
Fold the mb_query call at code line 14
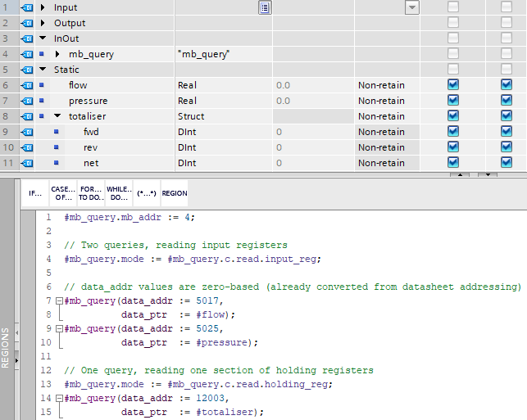[59, 398]
